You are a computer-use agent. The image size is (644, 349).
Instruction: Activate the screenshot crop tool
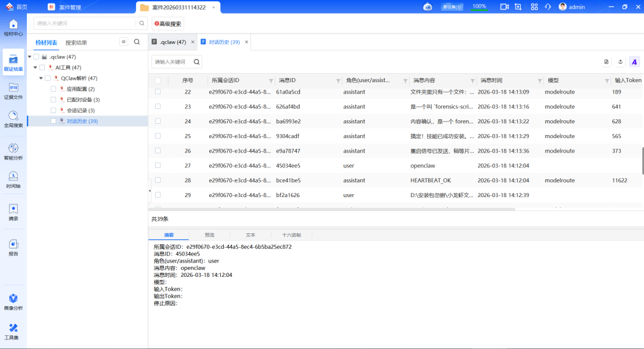pyautogui.click(x=518, y=7)
